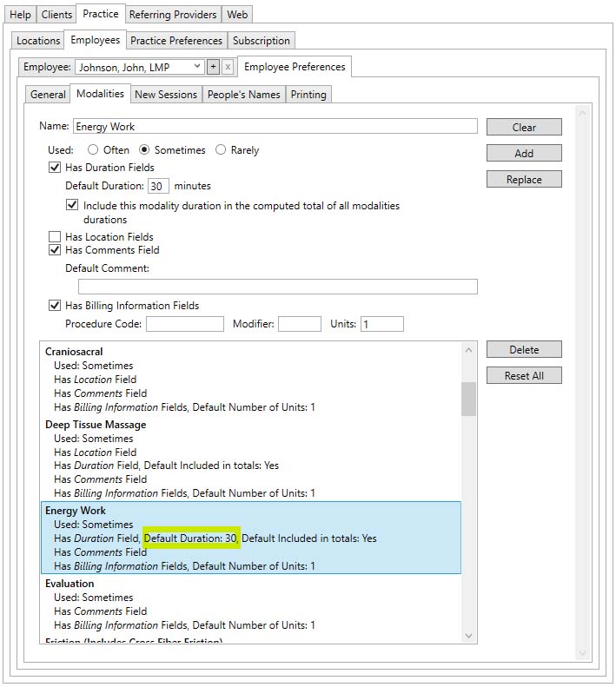Select the Often usage radio button
Viewport: 616px width, 687px height.
(93, 150)
